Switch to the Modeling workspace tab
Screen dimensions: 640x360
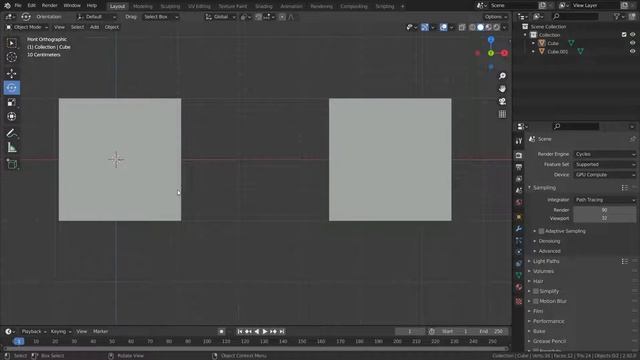142,6
